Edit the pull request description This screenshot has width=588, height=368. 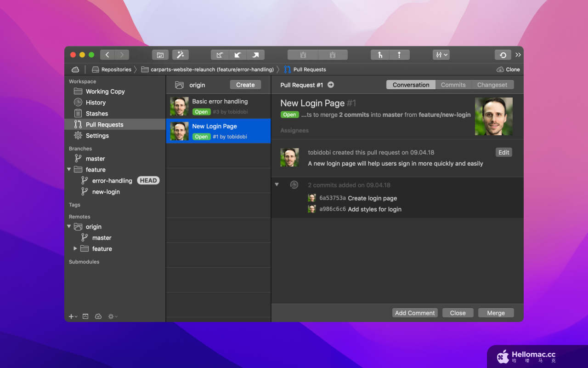point(504,152)
